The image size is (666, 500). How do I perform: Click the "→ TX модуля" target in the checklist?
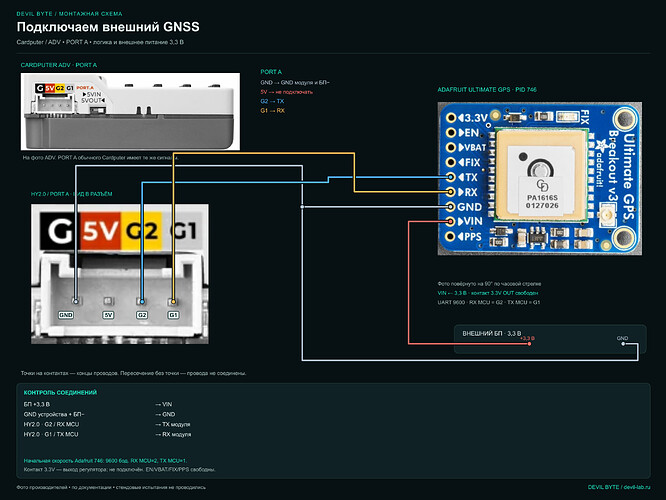[x=173, y=424]
